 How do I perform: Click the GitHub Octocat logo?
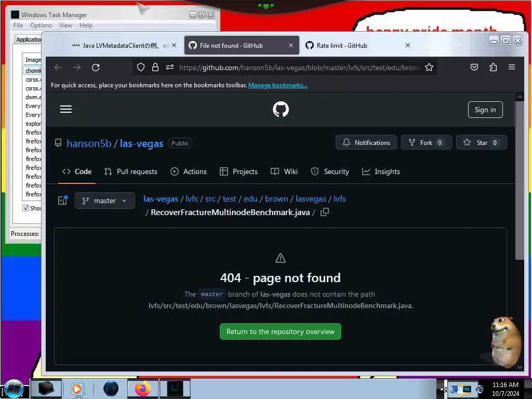tap(281, 109)
